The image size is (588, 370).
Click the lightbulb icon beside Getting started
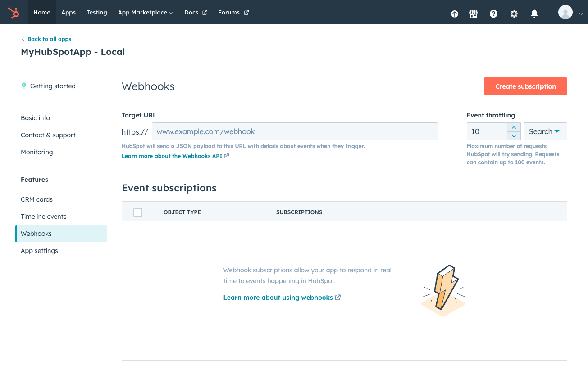[24, 86]
